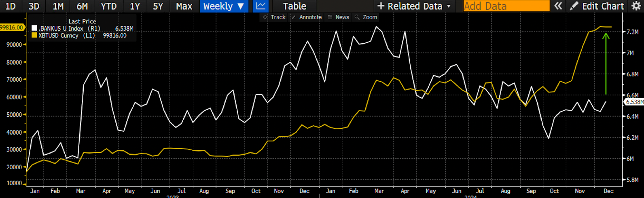
Task: Click the Add Data input field
Action: tap(506, 6)
